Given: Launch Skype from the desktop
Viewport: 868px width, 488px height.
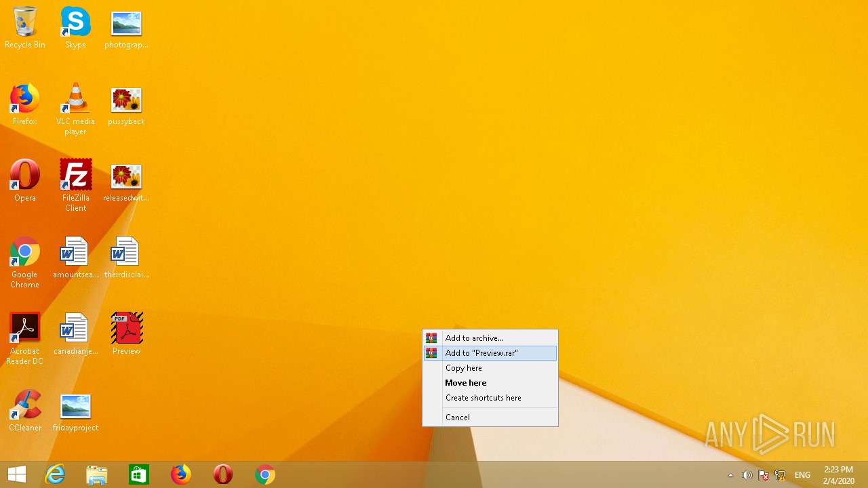Looking at the screenshot, I should (x=75, y=28).
